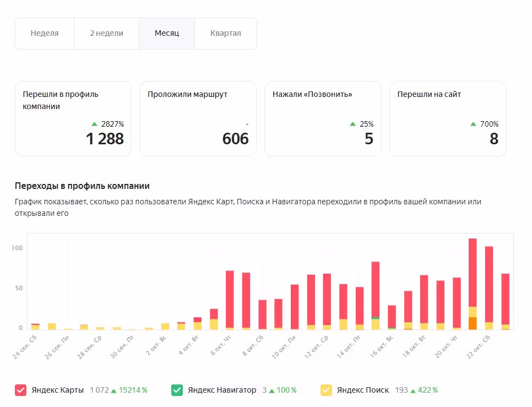
Task: Open the Перешли на сайт card
Action: tap(448, 119)
